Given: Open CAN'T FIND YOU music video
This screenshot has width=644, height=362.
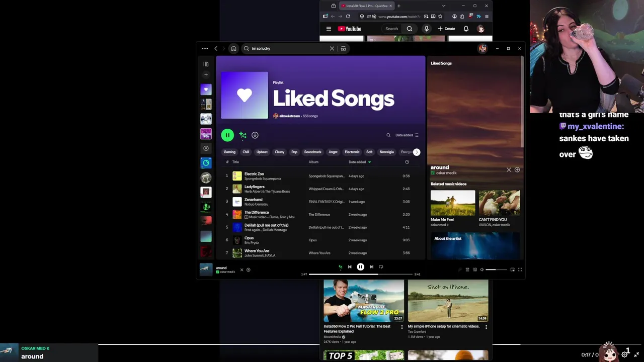Looking at the screenshot, I should [499, 208].
